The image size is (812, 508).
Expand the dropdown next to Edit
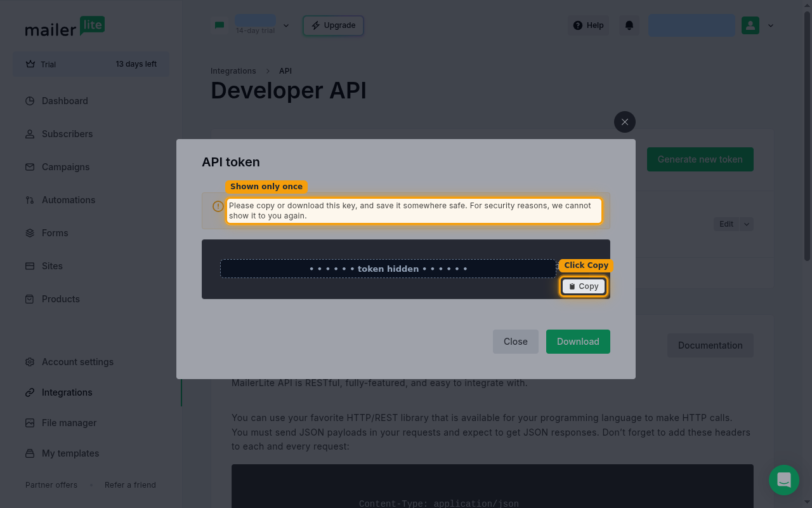(747, 224)
